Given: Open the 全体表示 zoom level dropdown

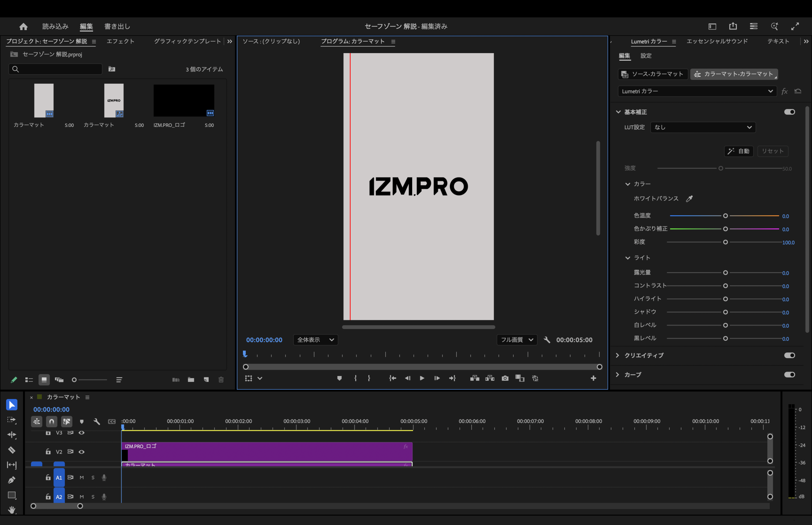Looking at the screenshot, I should point(315,340).
